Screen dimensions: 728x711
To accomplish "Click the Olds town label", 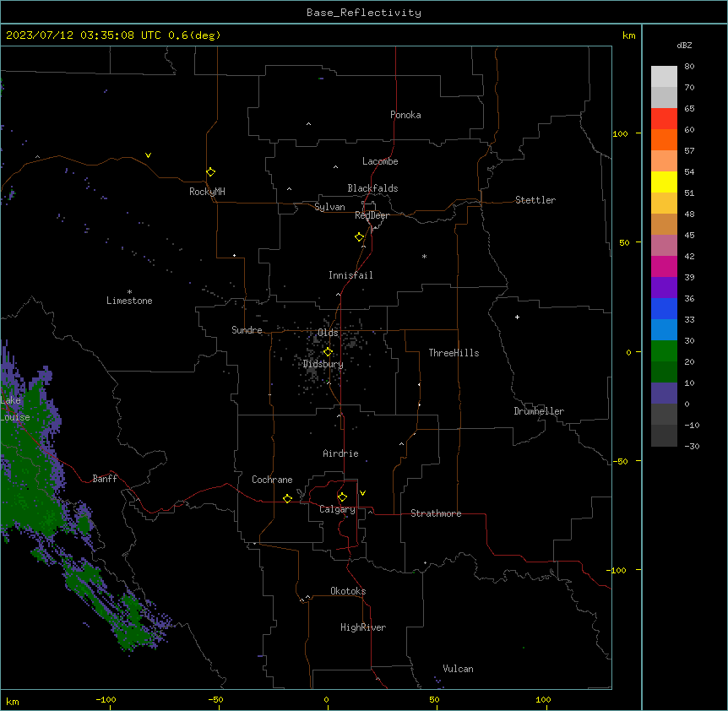I will [328, 333].
